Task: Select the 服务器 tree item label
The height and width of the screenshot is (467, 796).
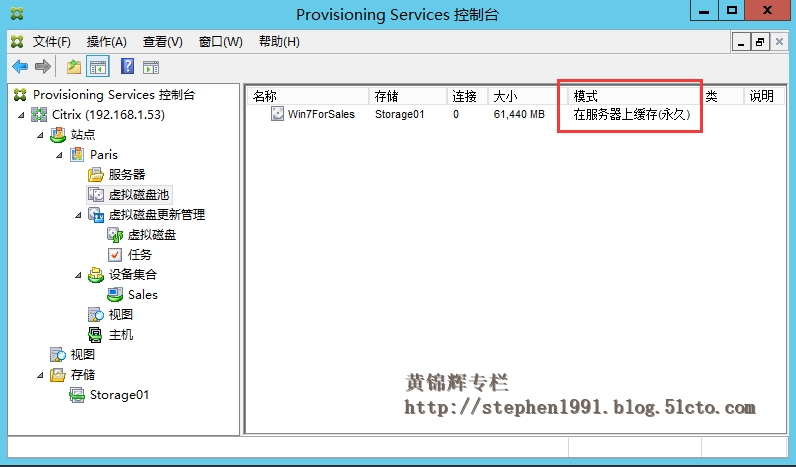Action: tap(127, 175)
